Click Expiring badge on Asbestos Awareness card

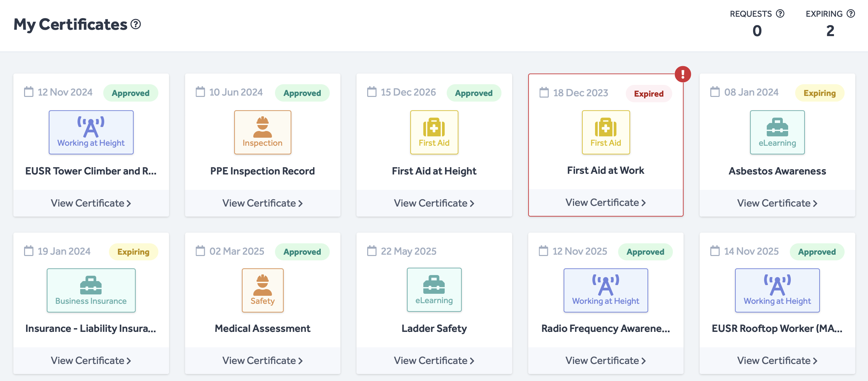(820, 93)
